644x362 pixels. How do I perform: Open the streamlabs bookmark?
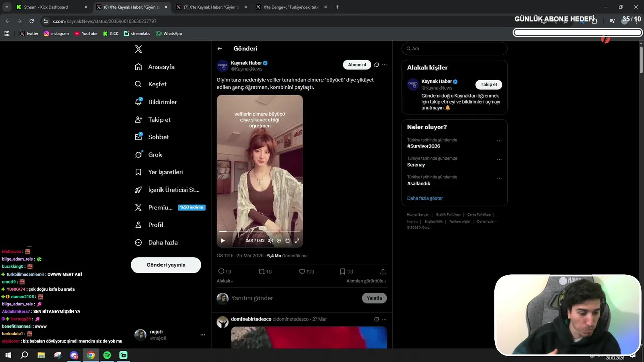point(138,34)
